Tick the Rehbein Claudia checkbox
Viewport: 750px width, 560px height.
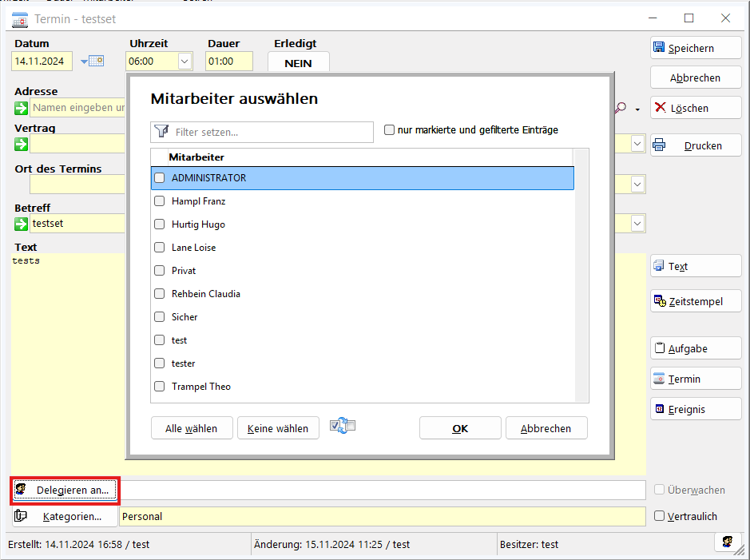point(160,294)
